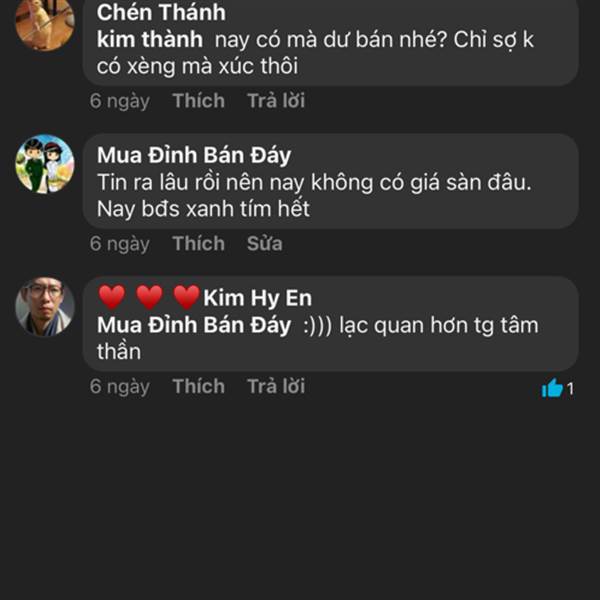Like Chén Thánh's comment with Thích
Screen dimensions: 600x600
click(x=198, y=101)
